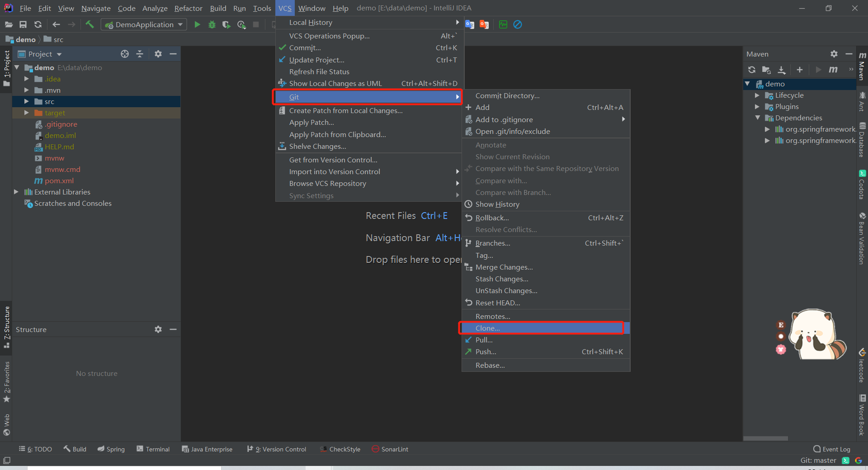The height and width of the screenshot is (470, 868).
Task: Choose Stash Changes... in Git submenu
Action: pos(546,279)
